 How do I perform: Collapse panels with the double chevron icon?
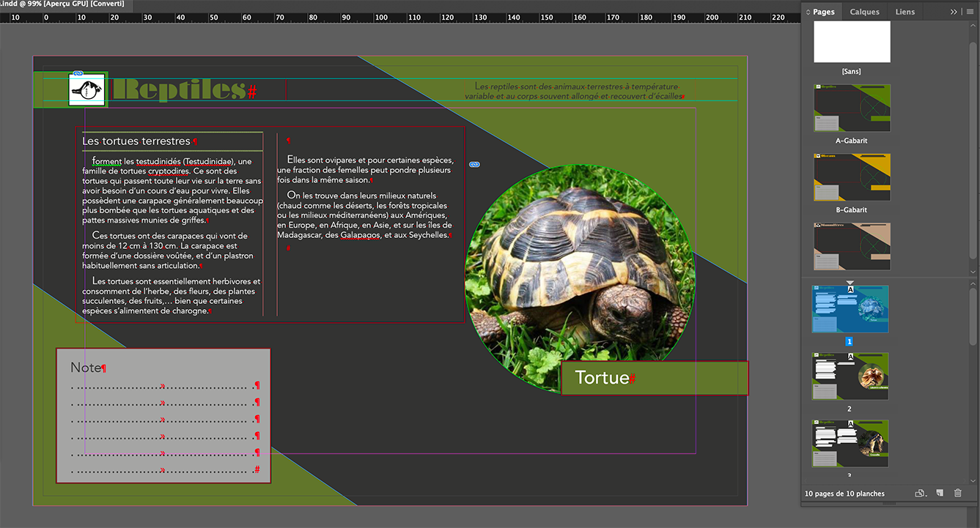tap(954, 12)
